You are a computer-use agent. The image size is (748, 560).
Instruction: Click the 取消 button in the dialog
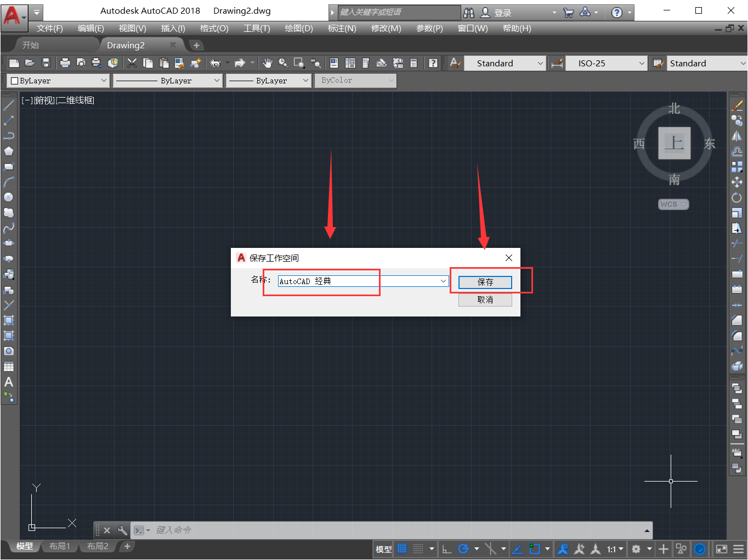(485, 299)
